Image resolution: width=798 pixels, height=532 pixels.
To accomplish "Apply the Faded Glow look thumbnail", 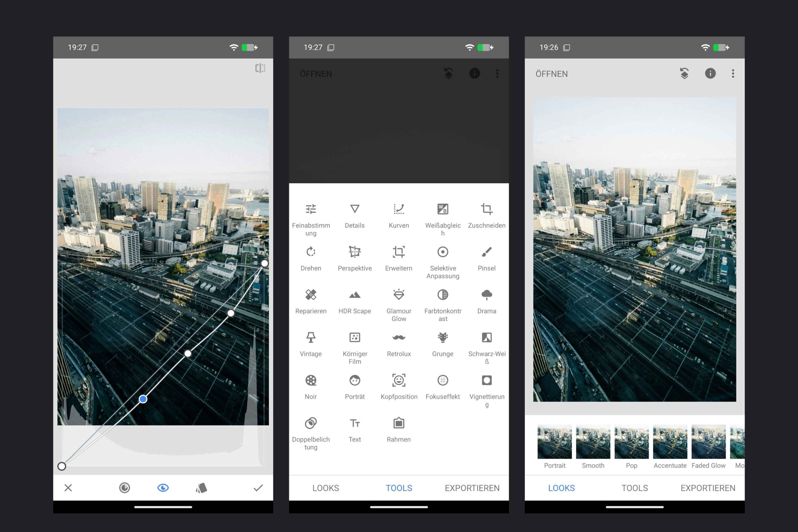I will click(x=709, y=442).
